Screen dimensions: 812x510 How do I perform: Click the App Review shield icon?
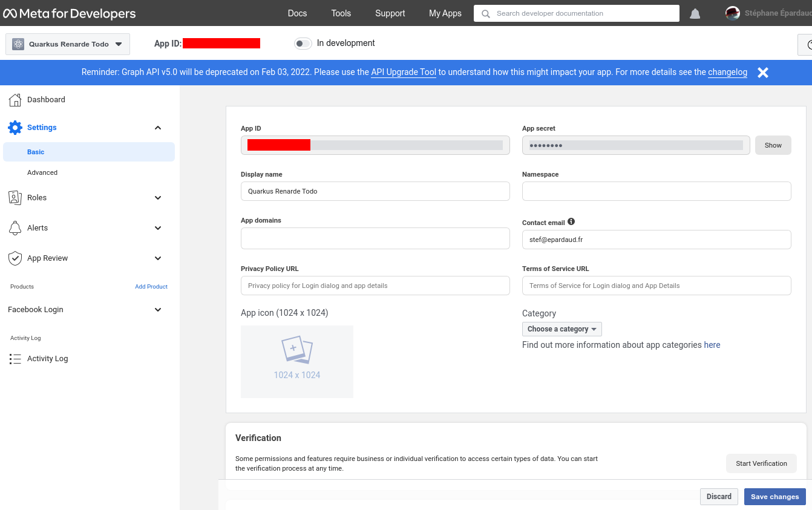pyautogui.click(x=15, y=258)
